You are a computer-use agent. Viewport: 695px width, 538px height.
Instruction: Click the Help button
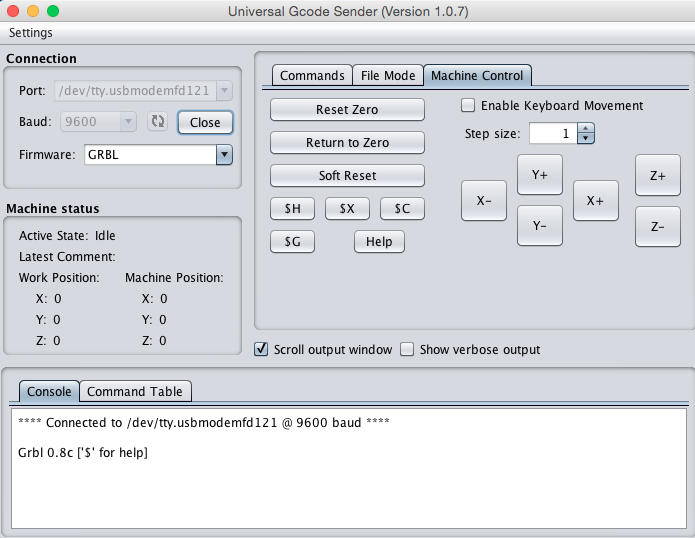tap(379, 242)
